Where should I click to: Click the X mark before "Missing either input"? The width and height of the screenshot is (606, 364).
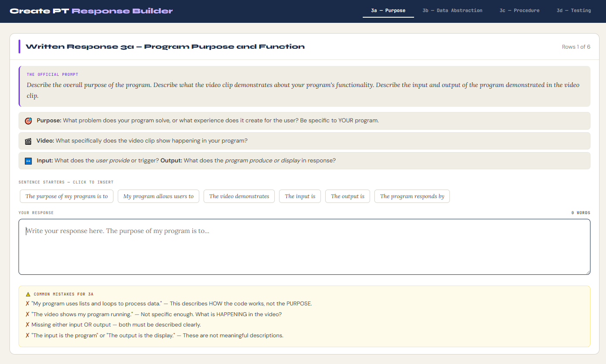point(28,325)
